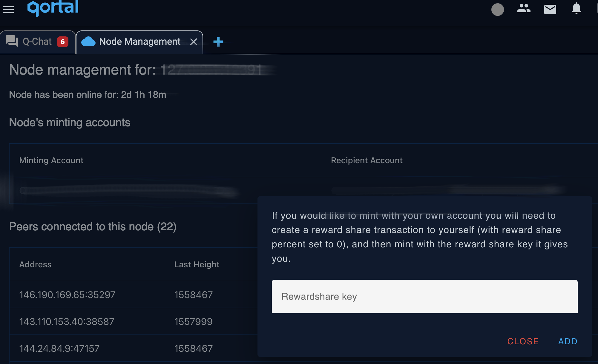
Task: Click the ADD button
Action: coord(568,341)
